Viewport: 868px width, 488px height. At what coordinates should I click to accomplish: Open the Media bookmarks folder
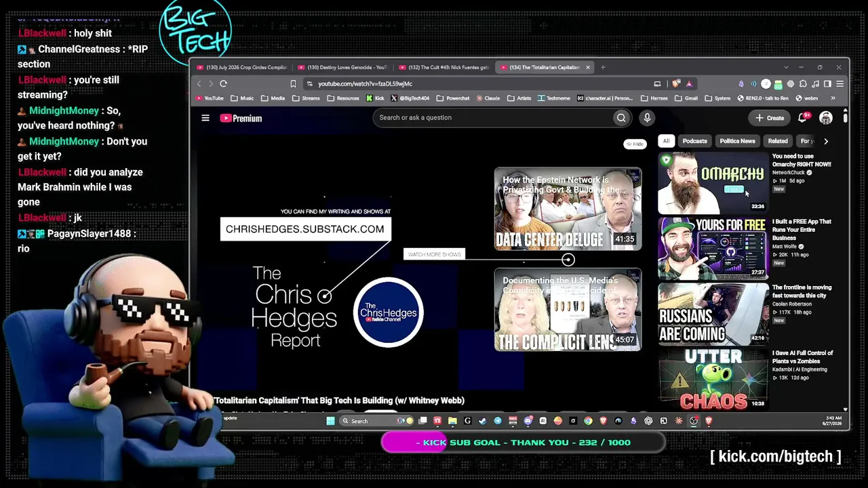tap(273, 98)
